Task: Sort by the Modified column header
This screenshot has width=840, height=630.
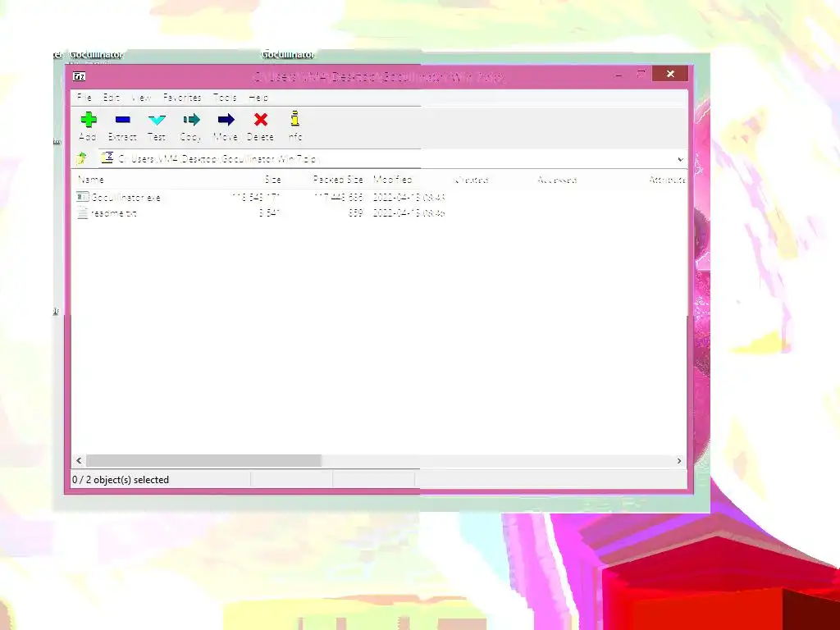Action: point(393,180)
